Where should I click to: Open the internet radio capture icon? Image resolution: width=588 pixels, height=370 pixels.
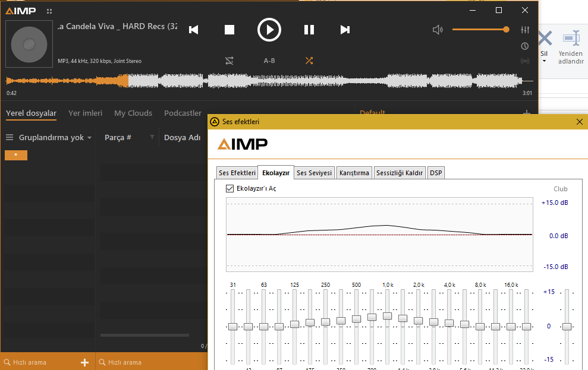[525, 61]
